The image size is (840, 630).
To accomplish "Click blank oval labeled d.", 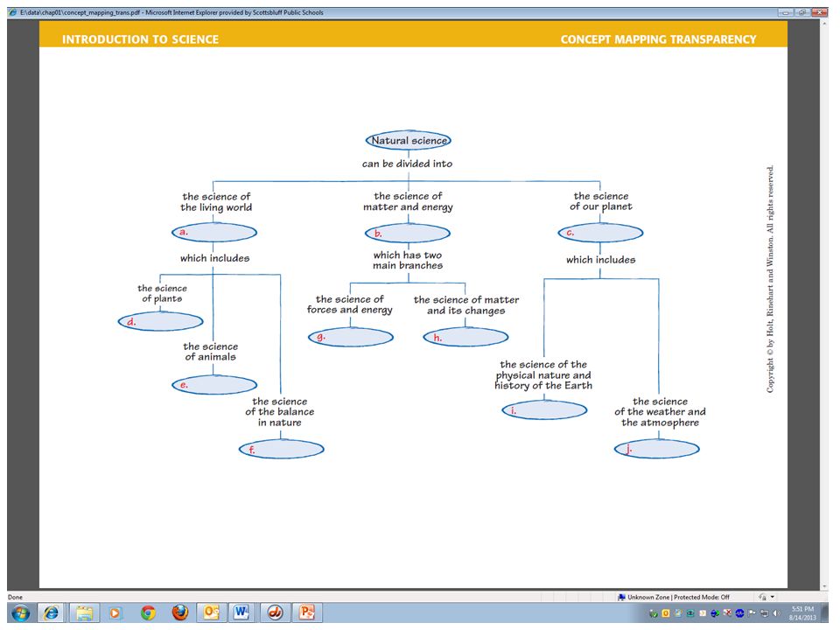I will click(161, 321).
